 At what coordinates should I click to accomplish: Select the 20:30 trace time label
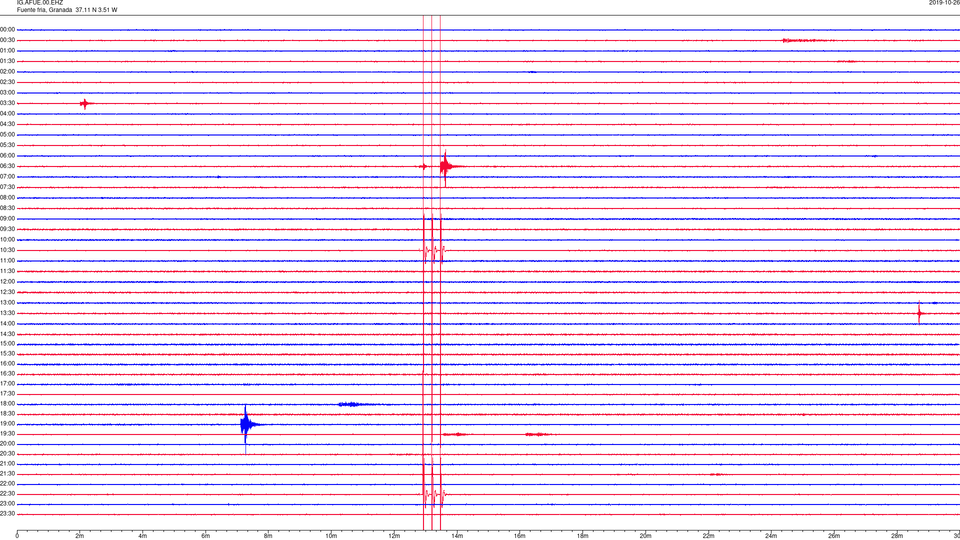(7, 454)
